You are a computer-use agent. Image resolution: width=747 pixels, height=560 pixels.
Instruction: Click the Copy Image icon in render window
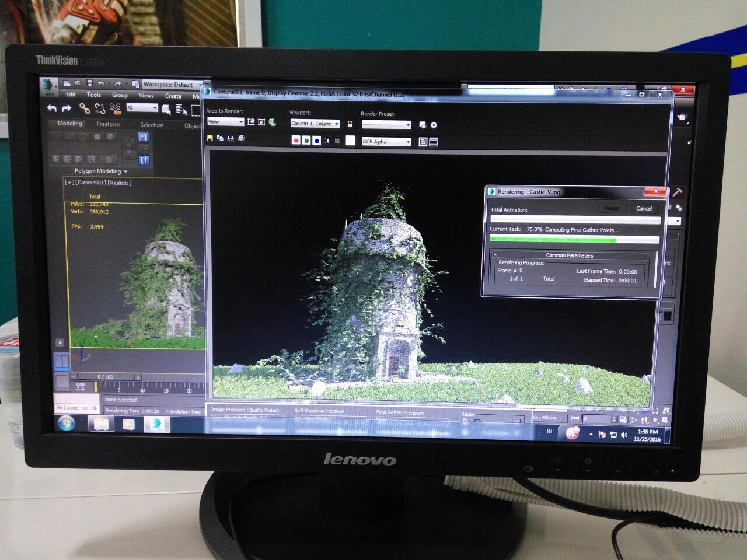pyautogui.click(x=220, y=138)
